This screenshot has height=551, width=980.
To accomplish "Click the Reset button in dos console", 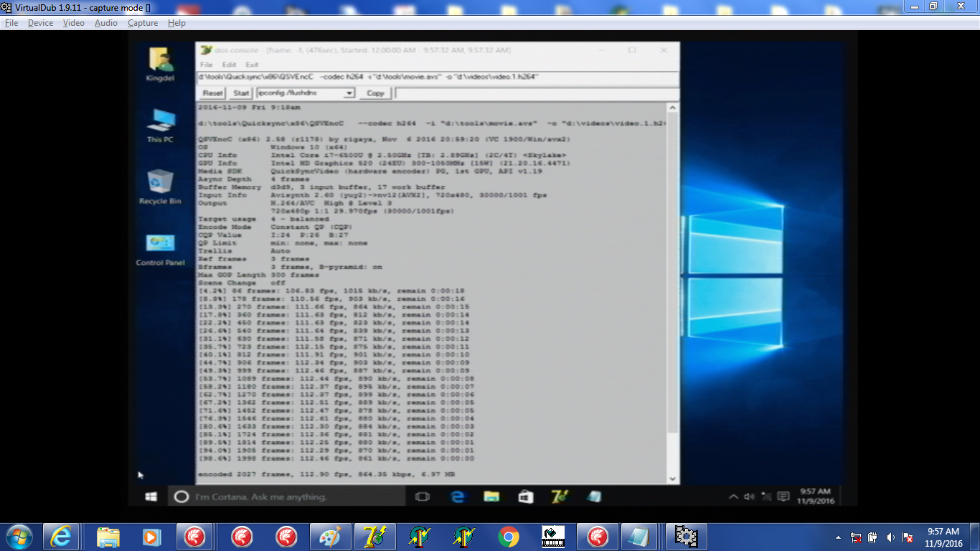I will point(212,93).
